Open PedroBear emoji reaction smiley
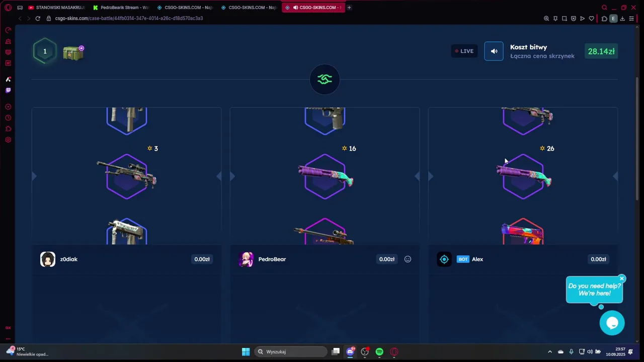Screen dimensions: 644x362 point(408,259)
